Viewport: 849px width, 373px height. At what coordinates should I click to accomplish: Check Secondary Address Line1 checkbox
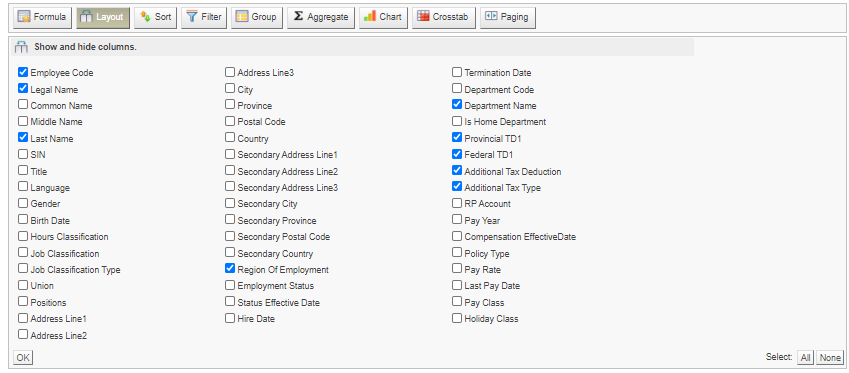tap(230, 154)
